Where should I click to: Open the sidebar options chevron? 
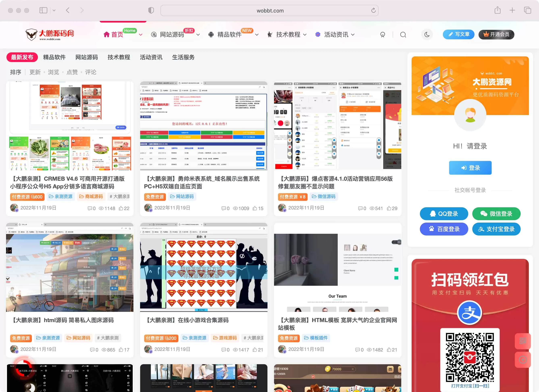[x=54, y=10]
